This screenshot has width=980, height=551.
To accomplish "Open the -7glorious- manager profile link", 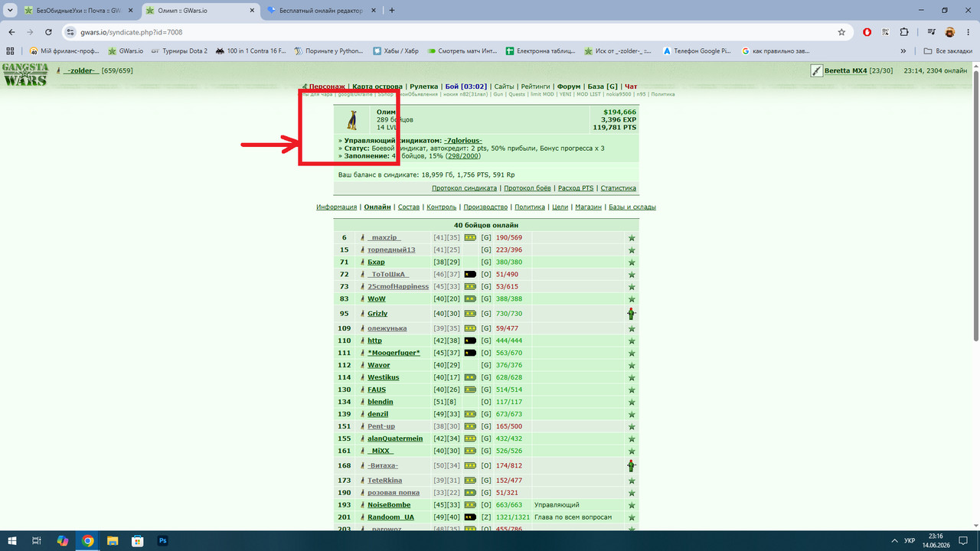I will pos(463,141).
